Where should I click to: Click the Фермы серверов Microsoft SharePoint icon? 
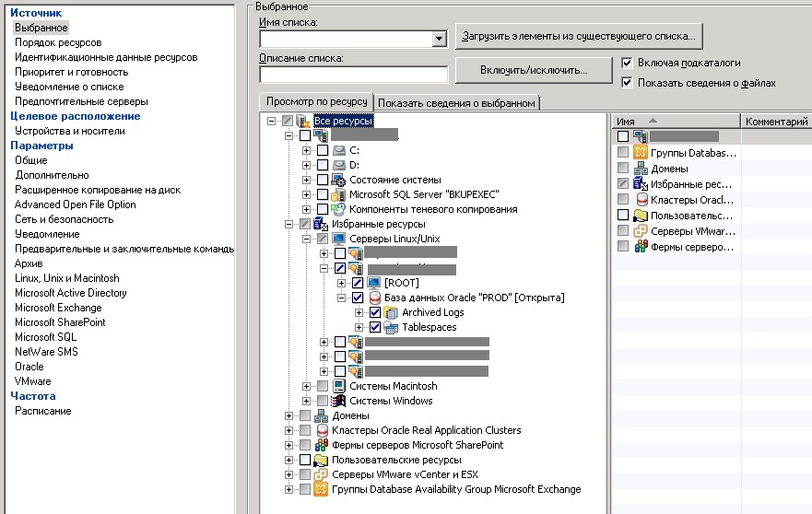(321, 445)
